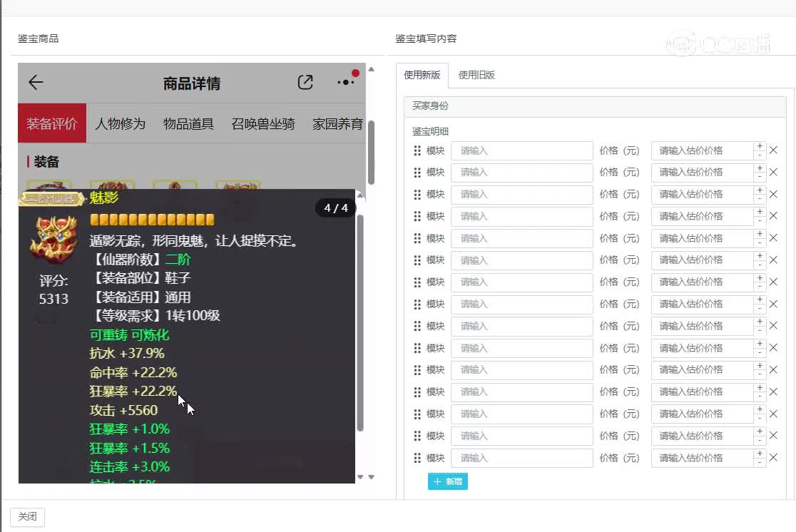Open the 召唤兽坐骑 tab
The height and width of the screenshot is (532, 796).
(x=263, y=123)
